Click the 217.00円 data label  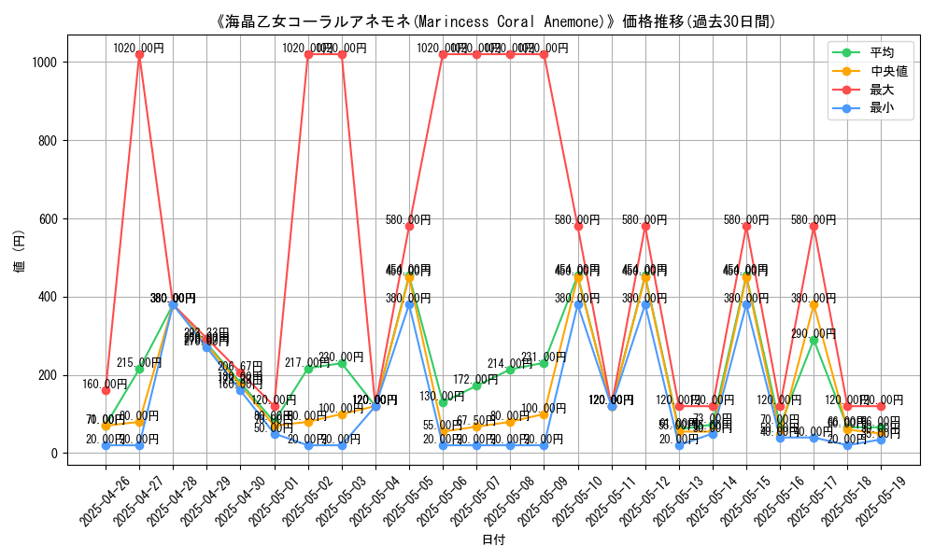[x=306, y=362]
